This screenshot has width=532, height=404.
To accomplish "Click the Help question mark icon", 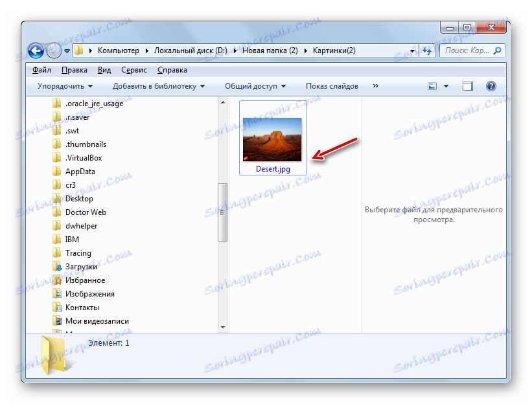I will click(x=491, y=85).
